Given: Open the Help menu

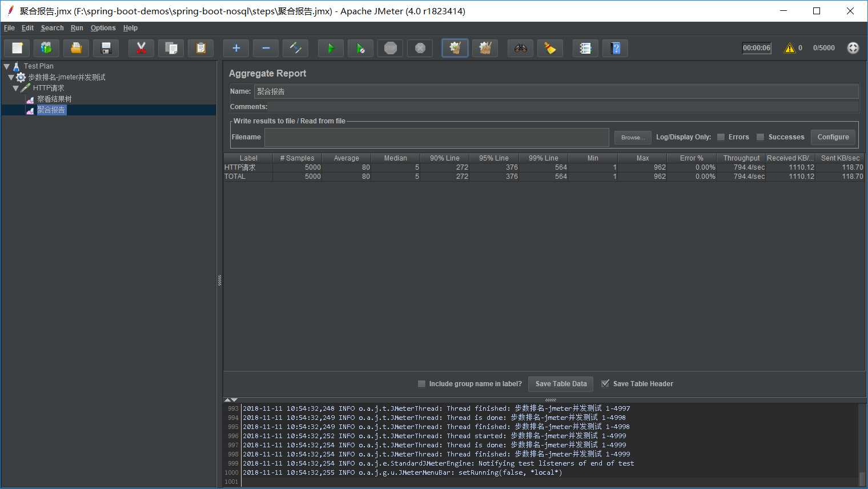Looking at the screenshot, I should coord(130,28).
